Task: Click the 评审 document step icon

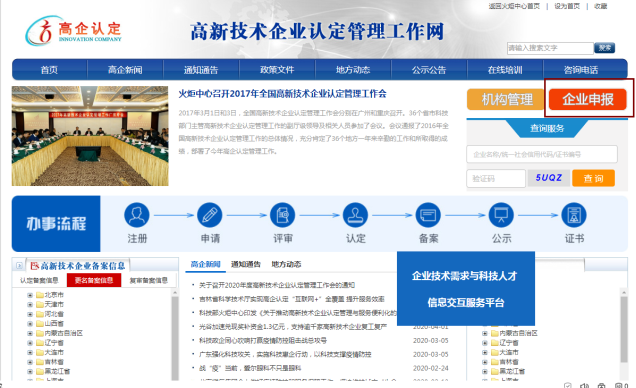Action: (x=283, y=215)
